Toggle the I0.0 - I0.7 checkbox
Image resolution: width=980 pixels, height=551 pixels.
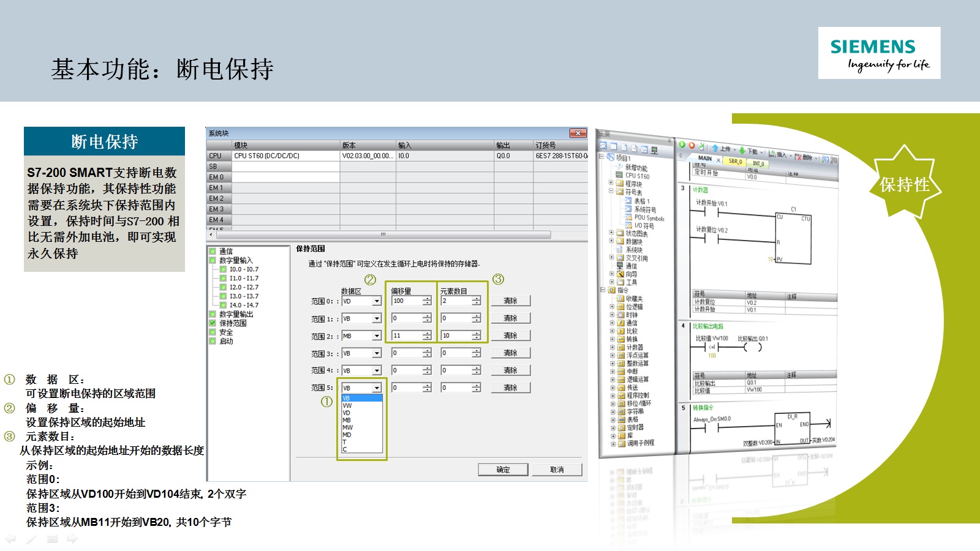tap(223, 269)
